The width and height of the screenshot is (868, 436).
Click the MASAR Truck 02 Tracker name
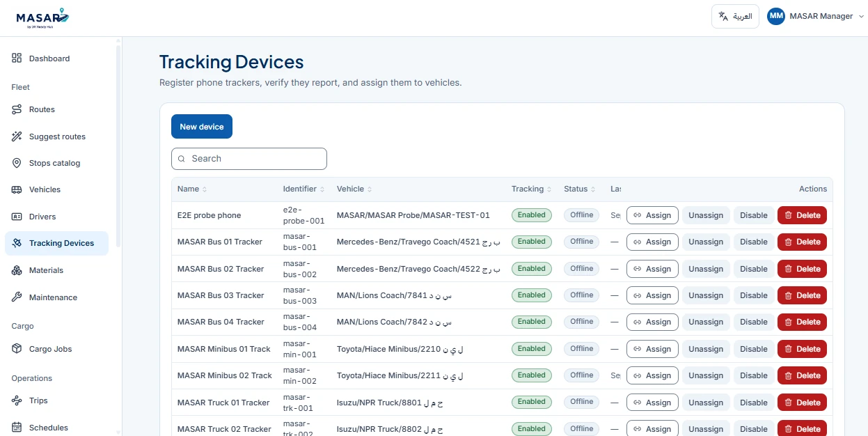(223, 429)
